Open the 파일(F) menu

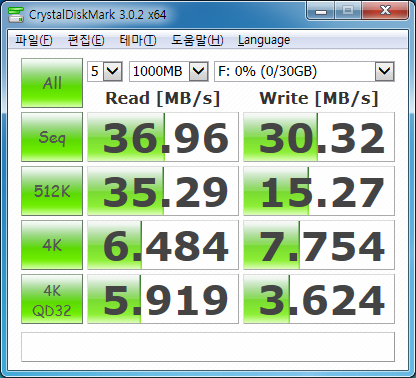(x=34, y=40)
